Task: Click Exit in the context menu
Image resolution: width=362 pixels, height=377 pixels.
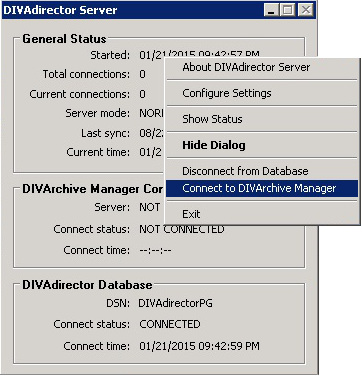Action: 262,214
